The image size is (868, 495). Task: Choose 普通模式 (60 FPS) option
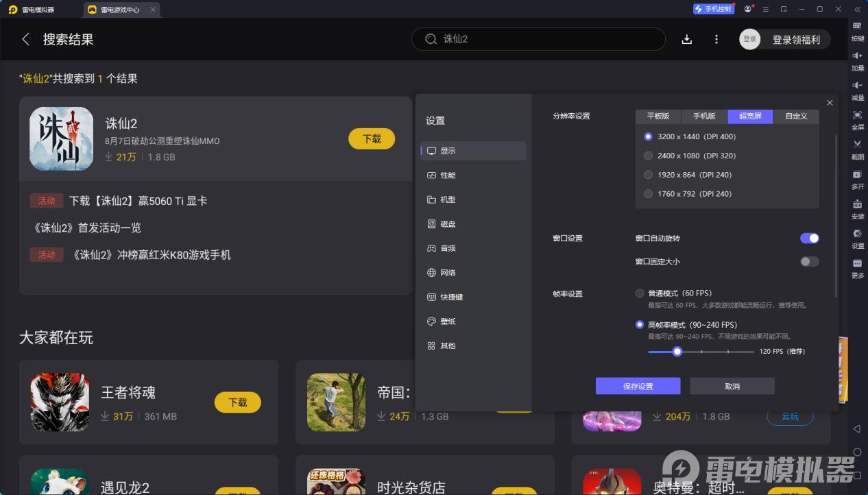coord(640,293)
